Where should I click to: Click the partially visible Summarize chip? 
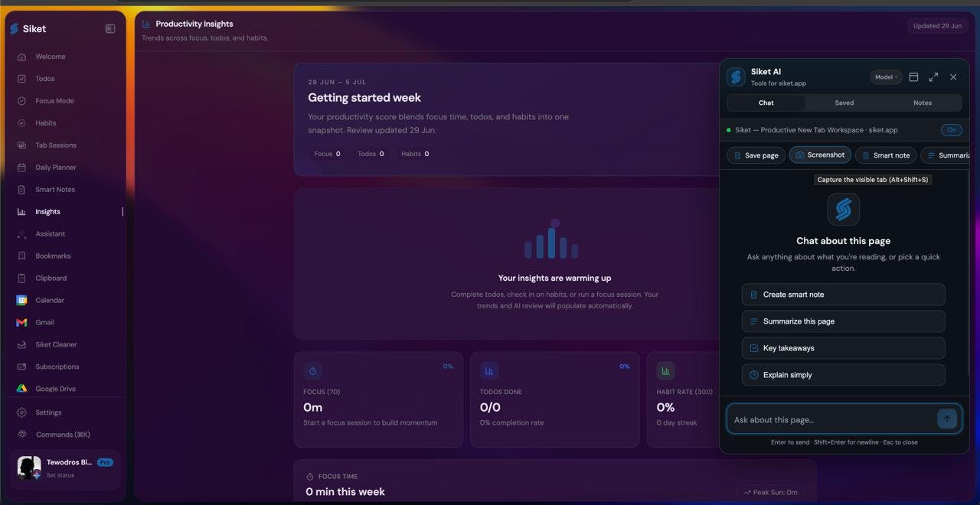946,155
